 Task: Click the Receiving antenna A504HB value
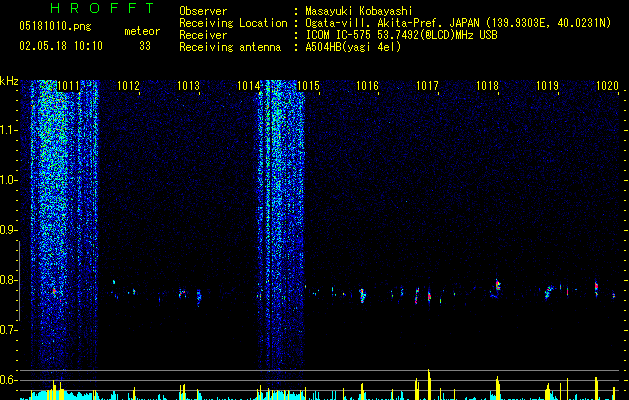(353, 47)
